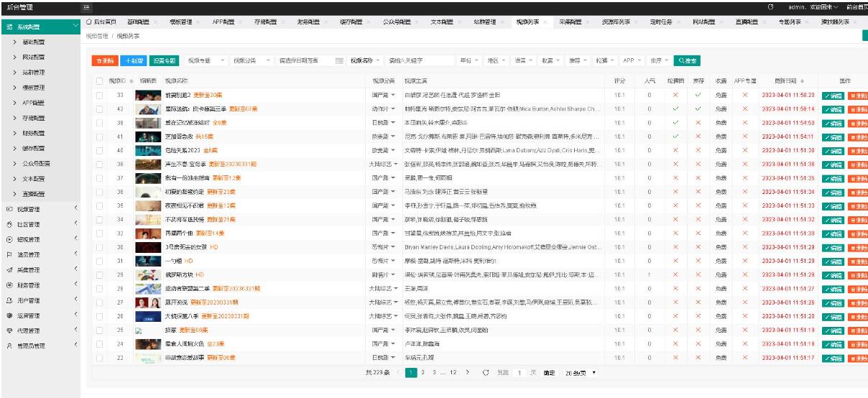Click the pagination refresh icon
The width and height of the screenshot is (868, 398).
[485, 373]
